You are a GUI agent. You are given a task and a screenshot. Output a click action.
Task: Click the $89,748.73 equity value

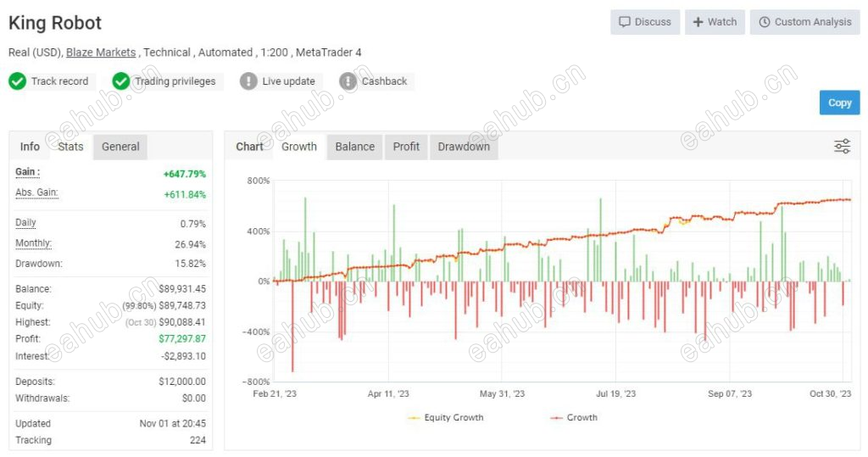[182, 306]
